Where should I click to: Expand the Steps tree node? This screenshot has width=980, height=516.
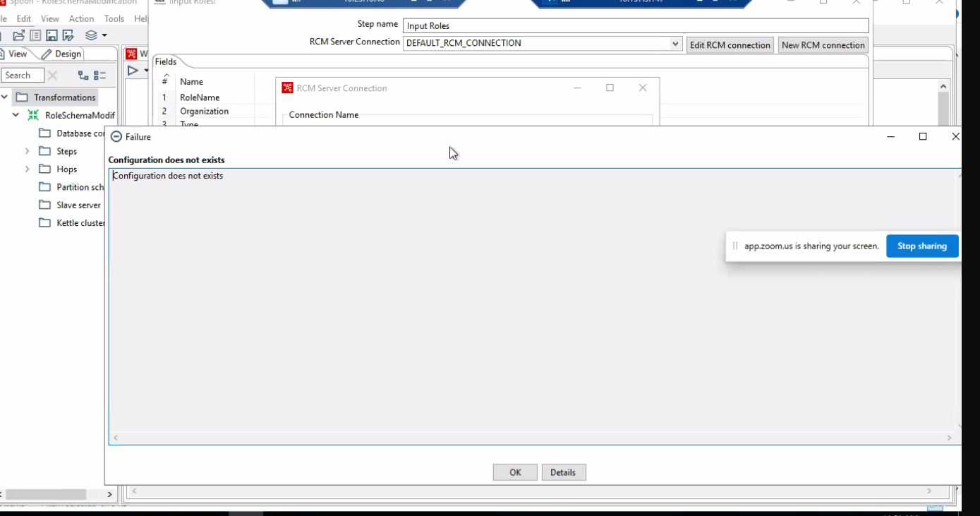coord(28,151)
